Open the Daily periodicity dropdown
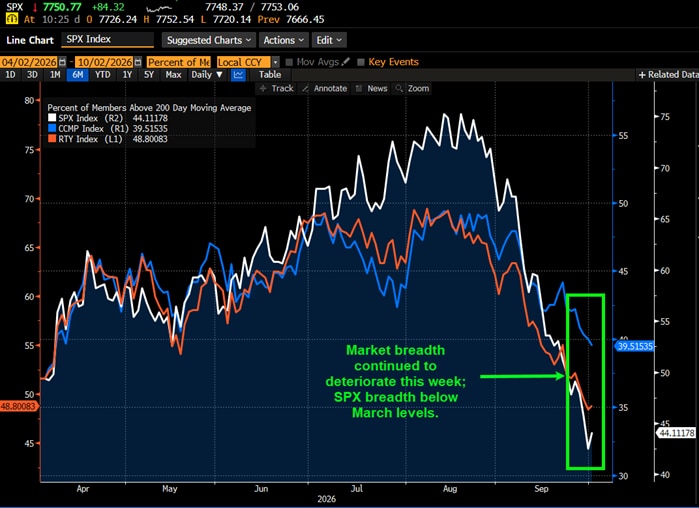This screenshot has width=699, height=508. [x=207, y=75]
